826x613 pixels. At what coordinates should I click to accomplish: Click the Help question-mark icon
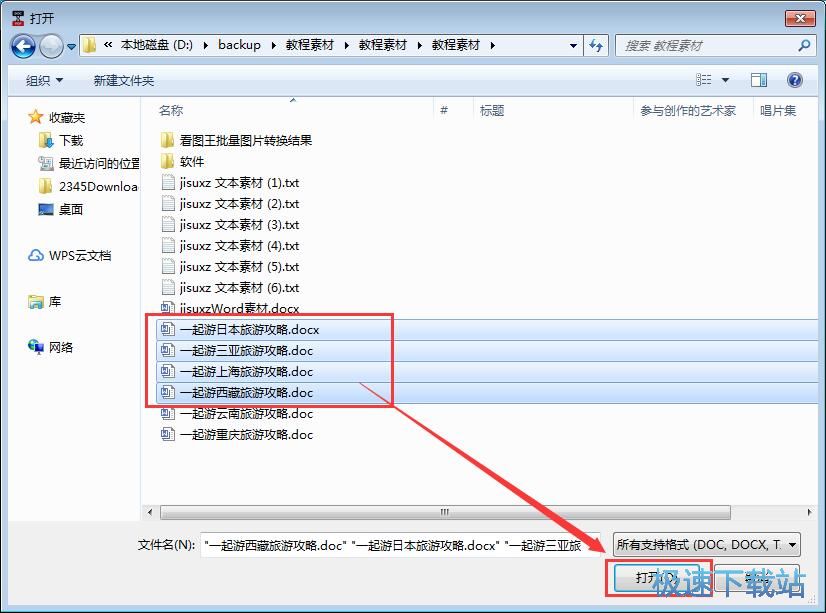point(794,79)
